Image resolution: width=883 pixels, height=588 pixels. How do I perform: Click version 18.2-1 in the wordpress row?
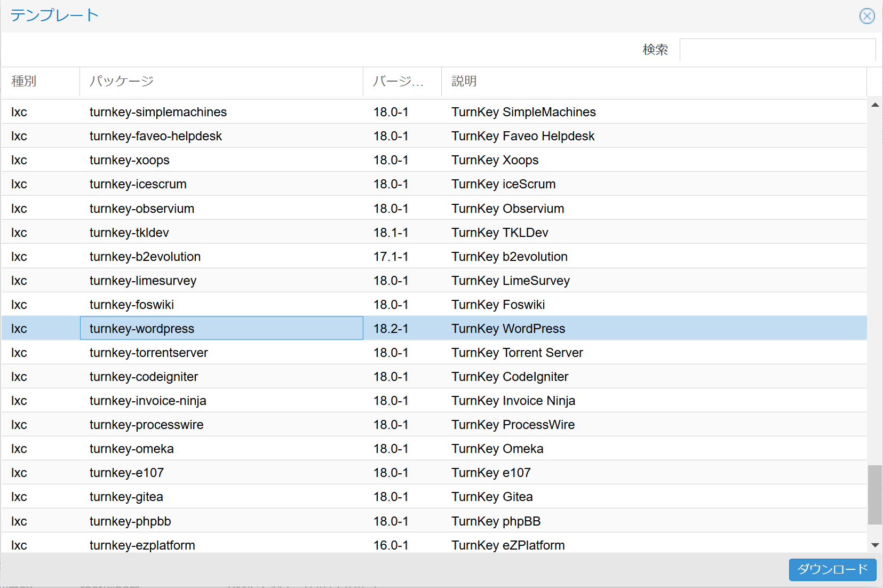click(x=391, y=329)
